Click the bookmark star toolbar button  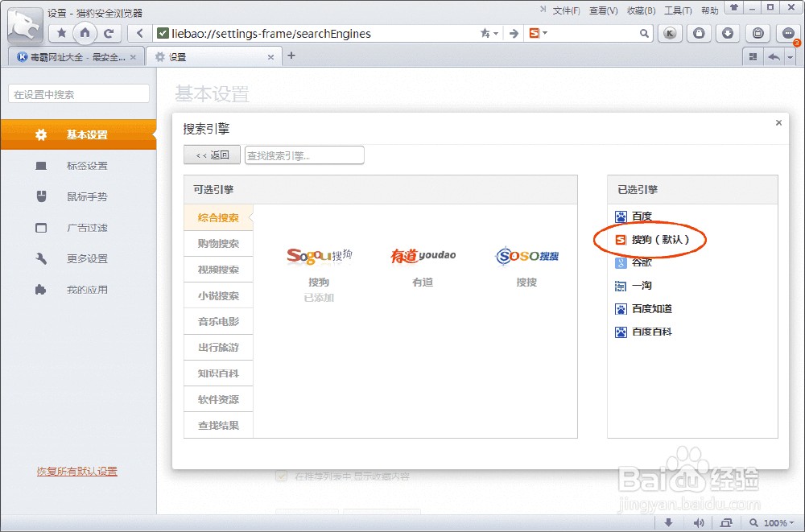(x=62, y=33)
